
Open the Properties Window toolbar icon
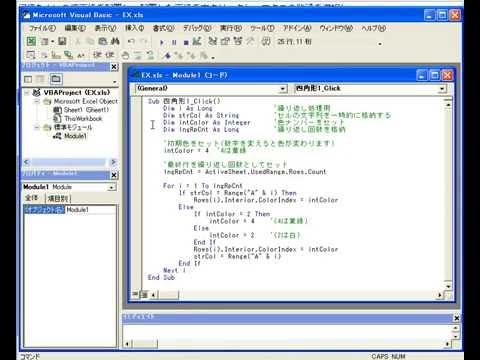coord(225,41)
